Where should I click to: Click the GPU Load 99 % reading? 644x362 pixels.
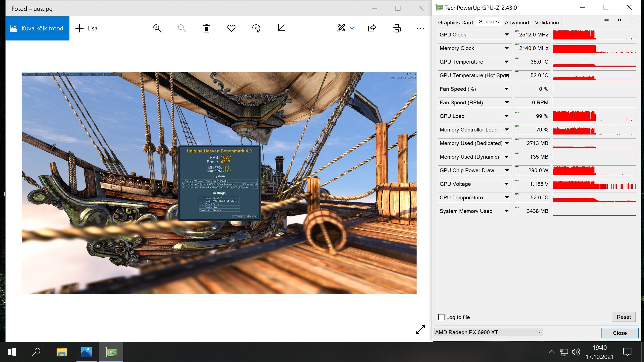pyautogui.click(x=532, y=116)
